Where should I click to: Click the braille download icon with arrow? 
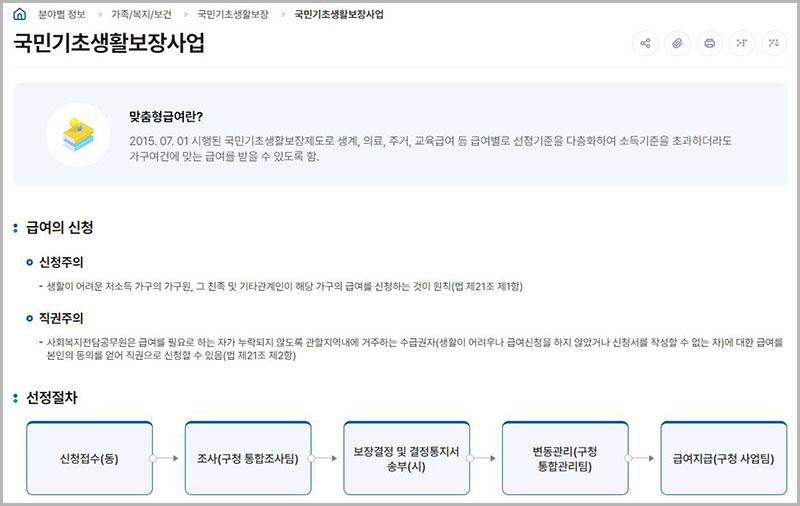click(x=773, y=44)
